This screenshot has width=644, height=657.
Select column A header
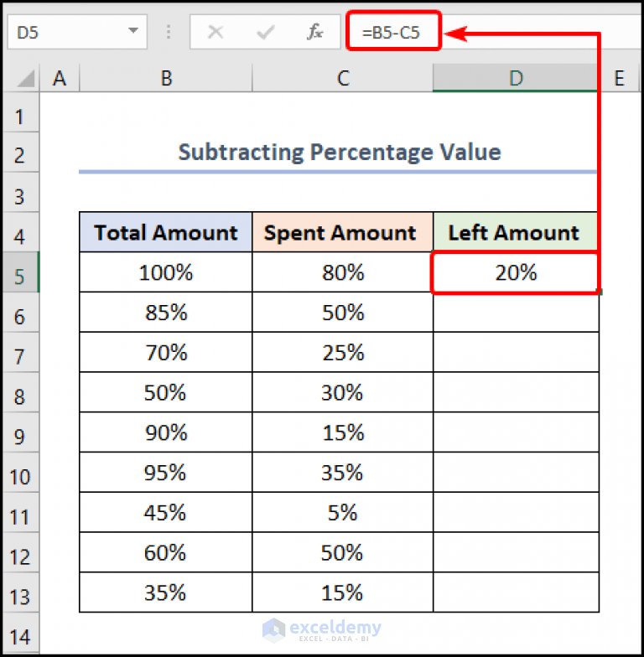(60, 78)
